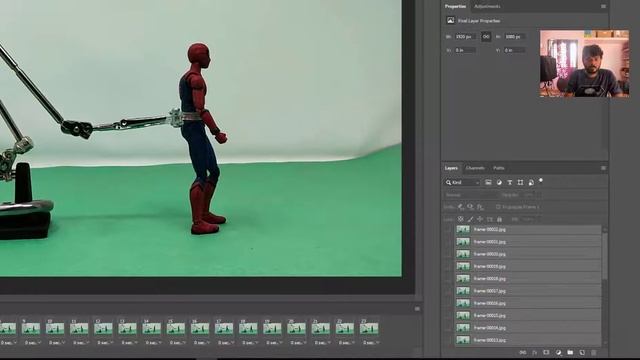640x360 pixels.
Task: Select the frame-00014.jpg layer
Action: click(x=528, y=328)
